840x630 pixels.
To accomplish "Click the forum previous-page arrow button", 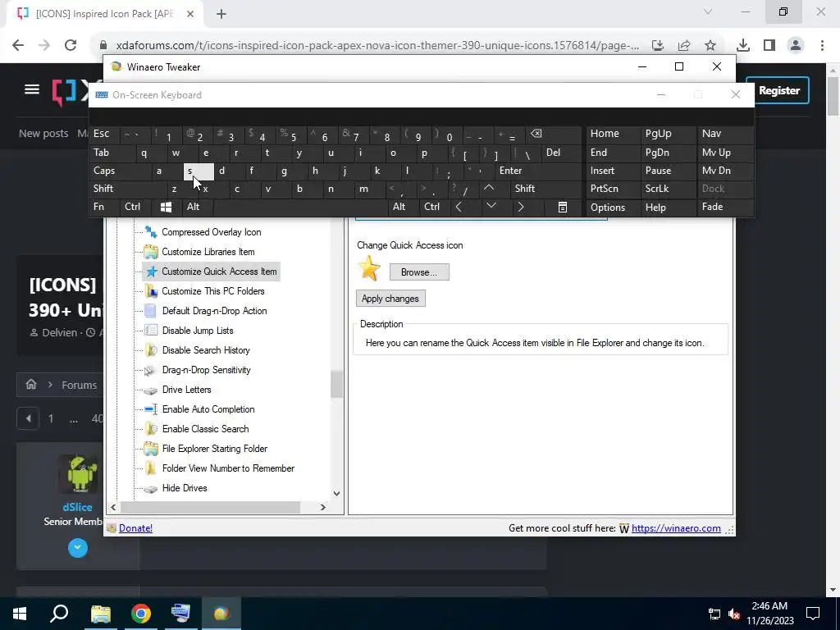I will [28, 418].
